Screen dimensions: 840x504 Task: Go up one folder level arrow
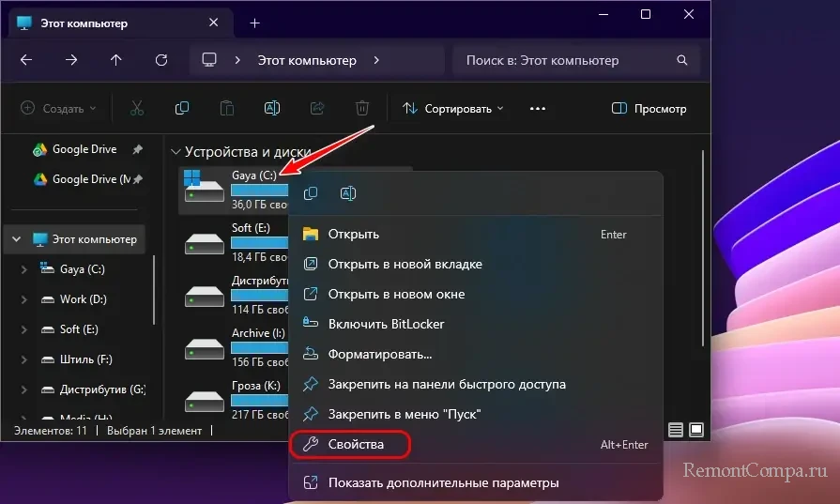[x=116, y=60]
